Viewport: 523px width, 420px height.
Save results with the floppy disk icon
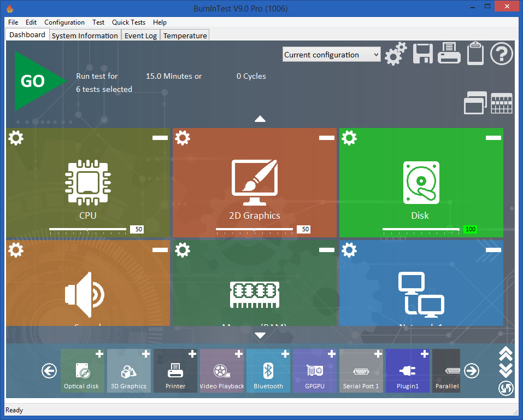click(x=422, y=54)
